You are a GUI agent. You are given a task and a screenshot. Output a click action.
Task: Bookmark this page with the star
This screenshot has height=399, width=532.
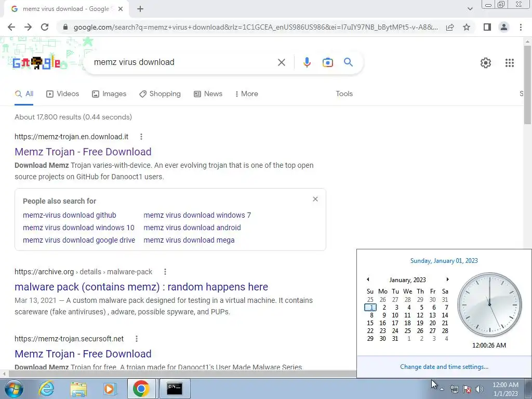tap(467, 27)
